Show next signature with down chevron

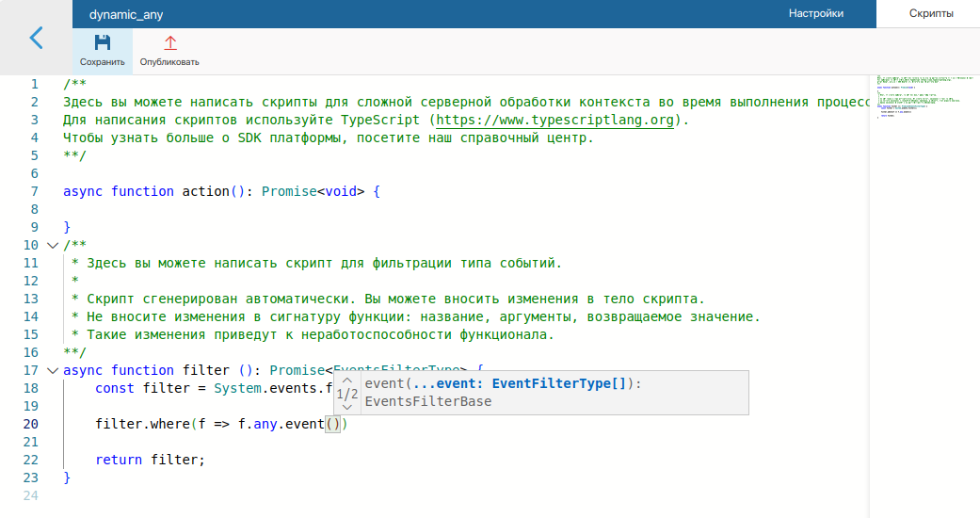[347, 407]
